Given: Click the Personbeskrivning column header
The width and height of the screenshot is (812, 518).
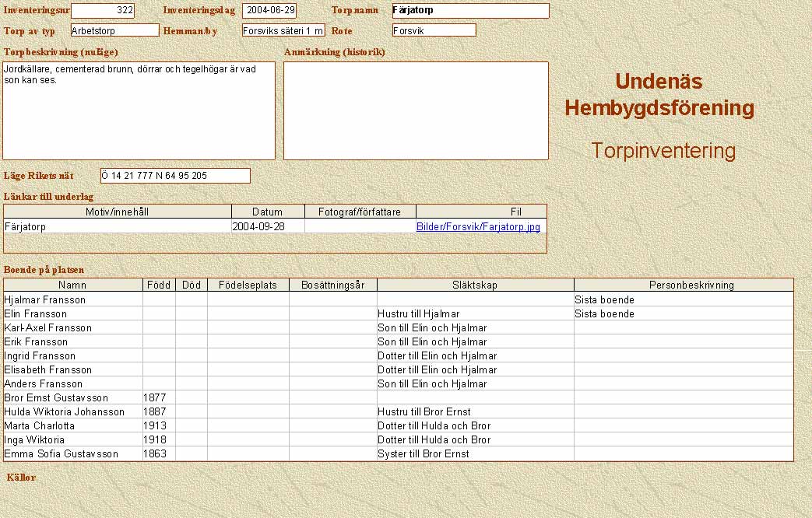Looking at the screenshot, I should coord(684,285).
